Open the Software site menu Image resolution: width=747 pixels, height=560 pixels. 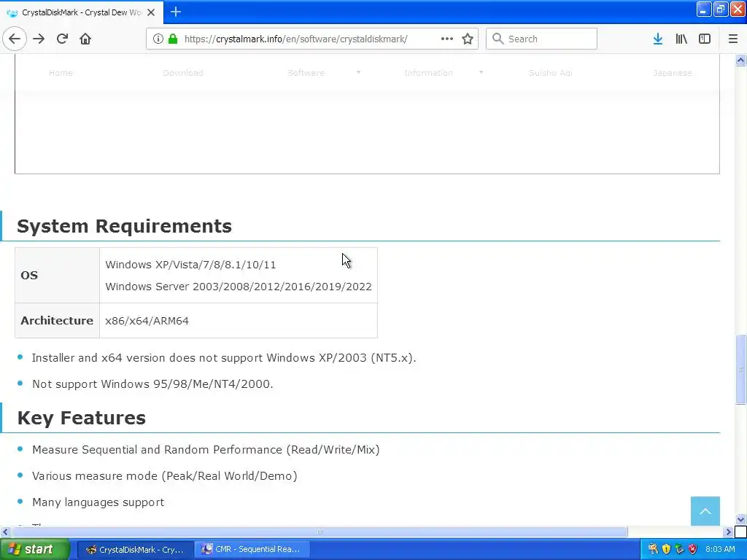click(306, 73)
